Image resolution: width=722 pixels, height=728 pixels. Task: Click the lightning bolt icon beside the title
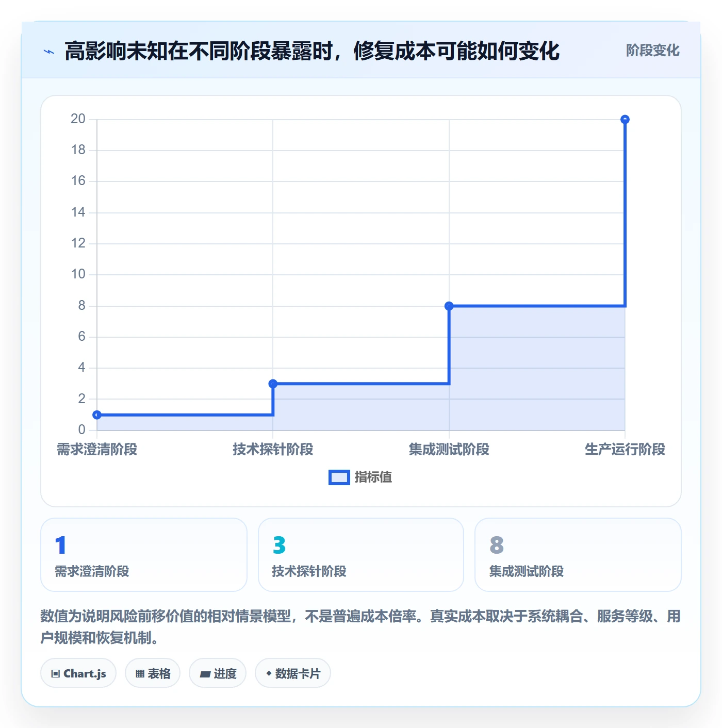point(49,52)
